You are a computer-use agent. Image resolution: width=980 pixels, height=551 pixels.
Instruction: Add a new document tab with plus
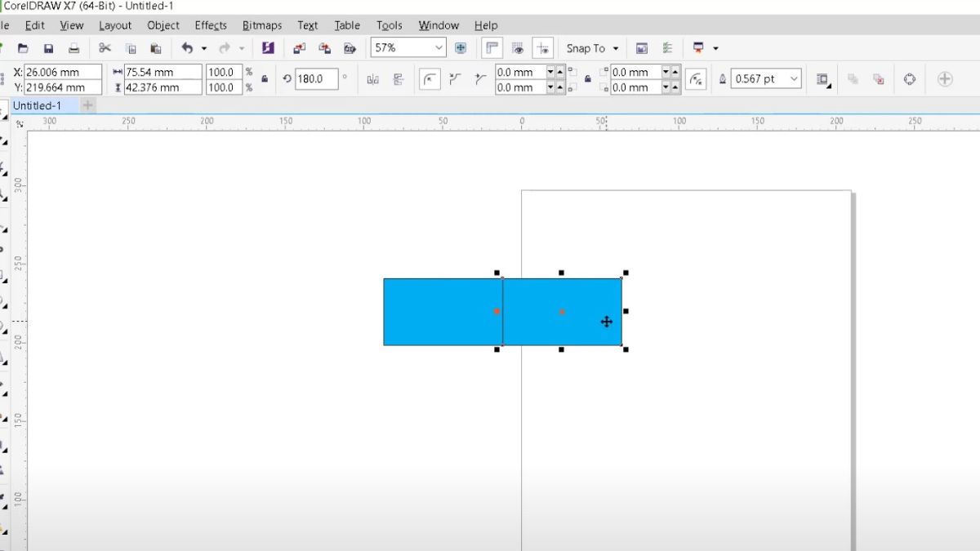(x=88, y=105)
